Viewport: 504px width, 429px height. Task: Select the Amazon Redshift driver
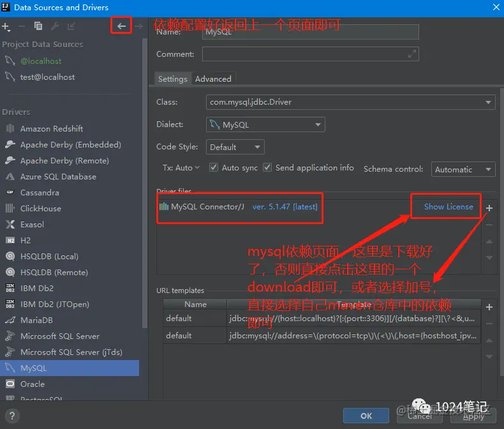click(x=70, y=128)
